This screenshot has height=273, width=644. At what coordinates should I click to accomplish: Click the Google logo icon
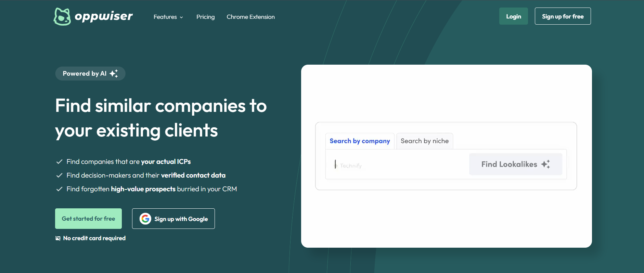[145, 219]
